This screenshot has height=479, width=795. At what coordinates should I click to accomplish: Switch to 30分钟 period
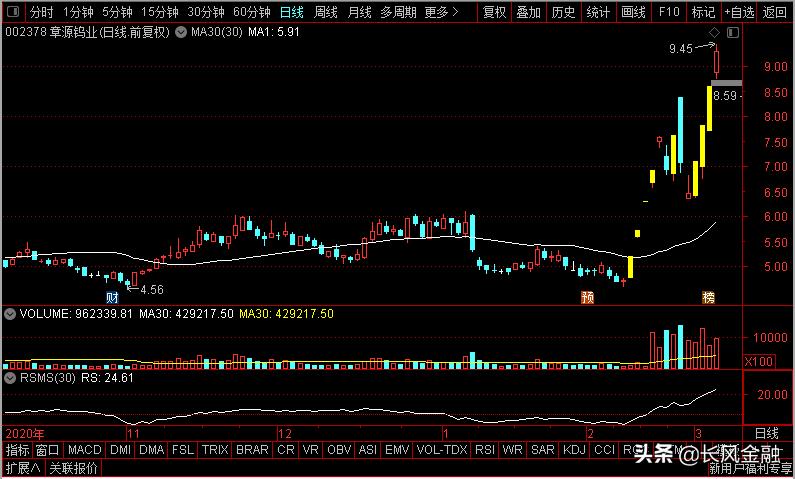pos(206,12)
